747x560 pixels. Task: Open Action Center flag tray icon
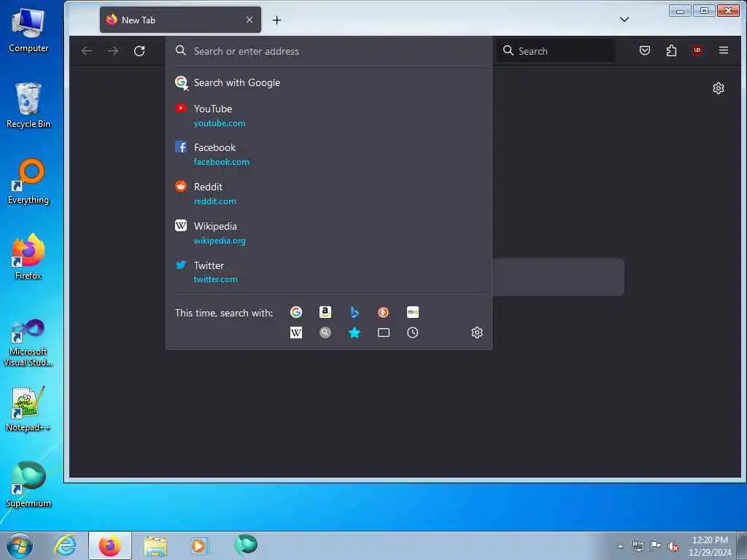(656, 546)
